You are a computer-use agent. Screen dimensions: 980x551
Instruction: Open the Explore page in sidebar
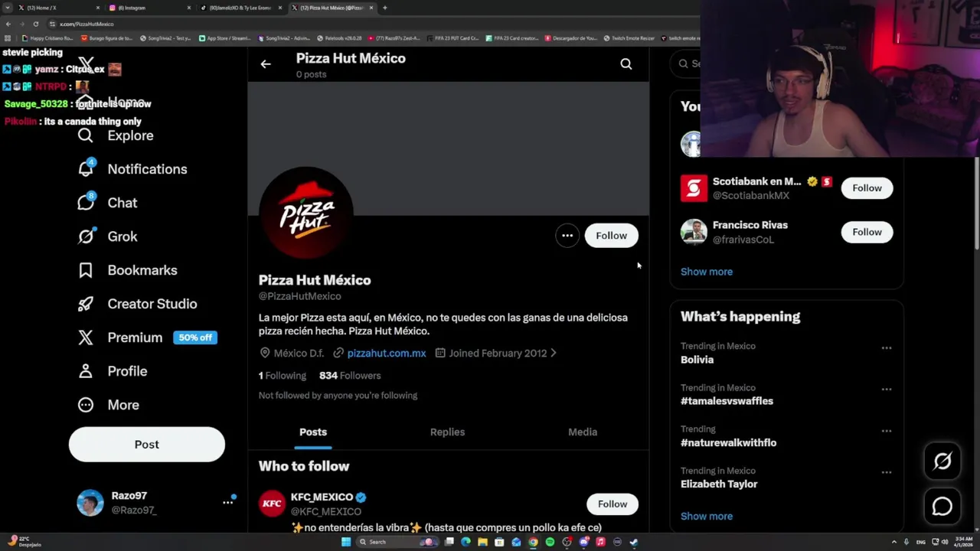(116, 135)
